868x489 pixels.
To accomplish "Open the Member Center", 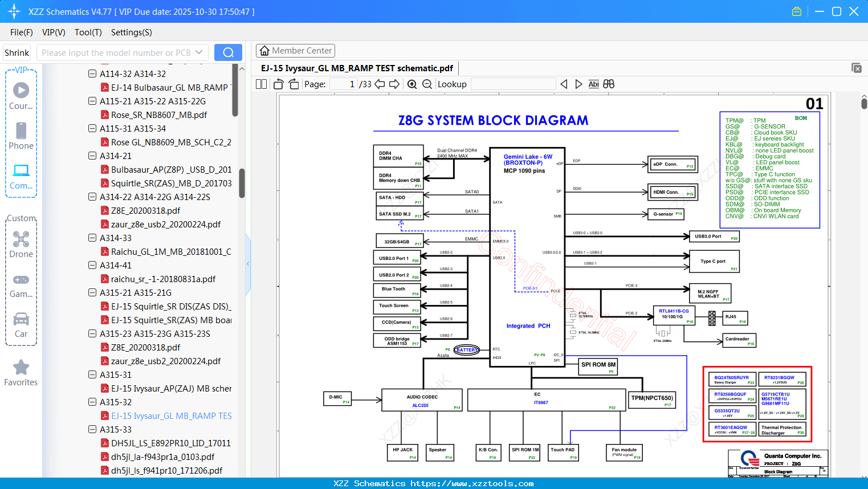I will [x=295, y=51].
